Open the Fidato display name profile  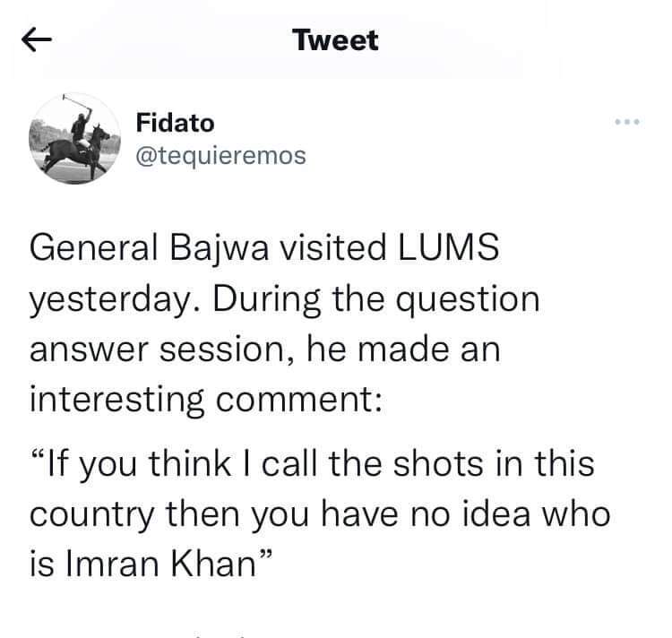(175, 123)
